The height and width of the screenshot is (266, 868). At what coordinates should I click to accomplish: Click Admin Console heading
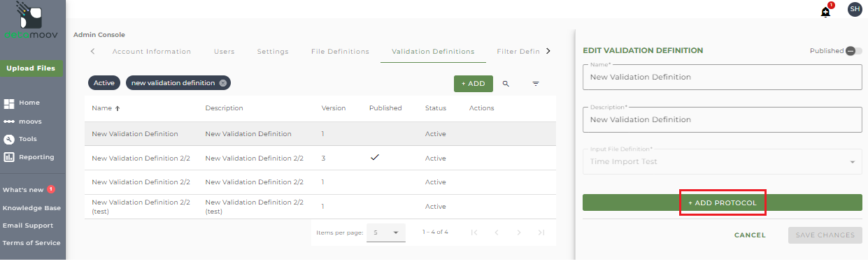[99, 35]
